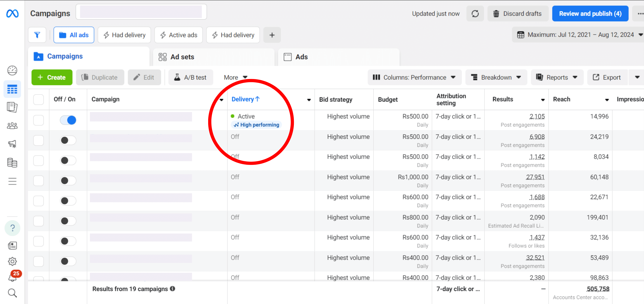
Task: Click the Meta logo icon
Action: point(12,13)
